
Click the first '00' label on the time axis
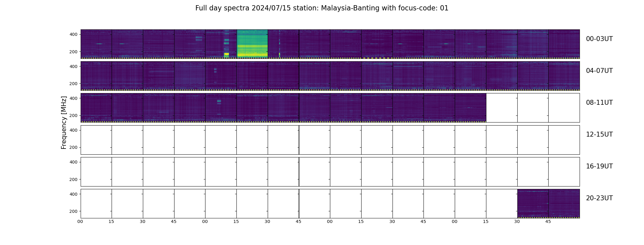coord(80,221)
